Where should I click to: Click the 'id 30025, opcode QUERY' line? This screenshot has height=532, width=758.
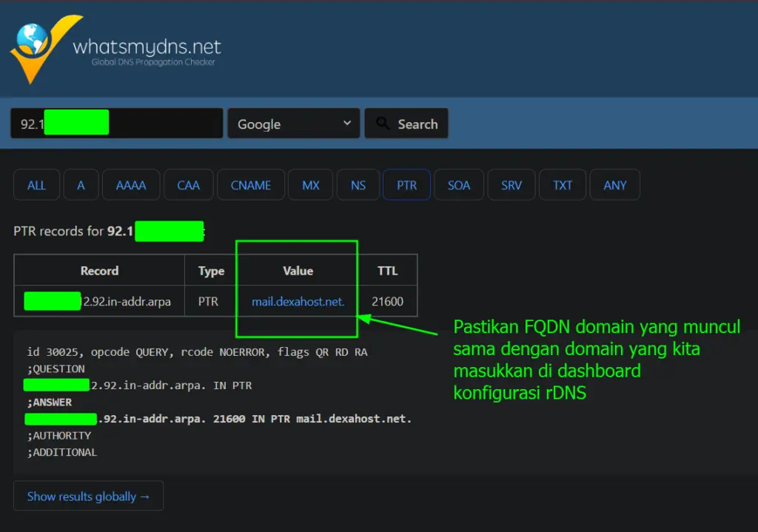pyautogui.click(x=197, y=351)
